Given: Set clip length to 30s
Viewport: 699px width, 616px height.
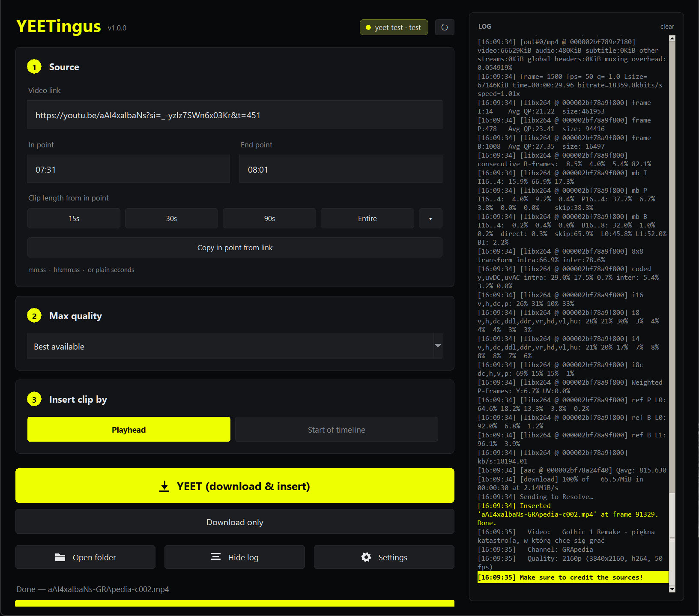Looking at the screenshot, I should click(171, 218).
